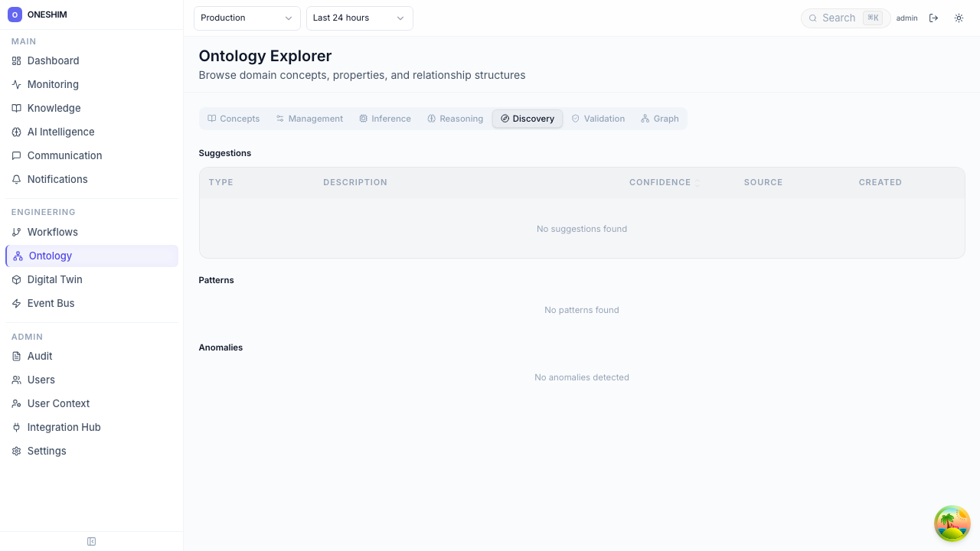Click the Event Bus lightning icon

coord(17,304)
